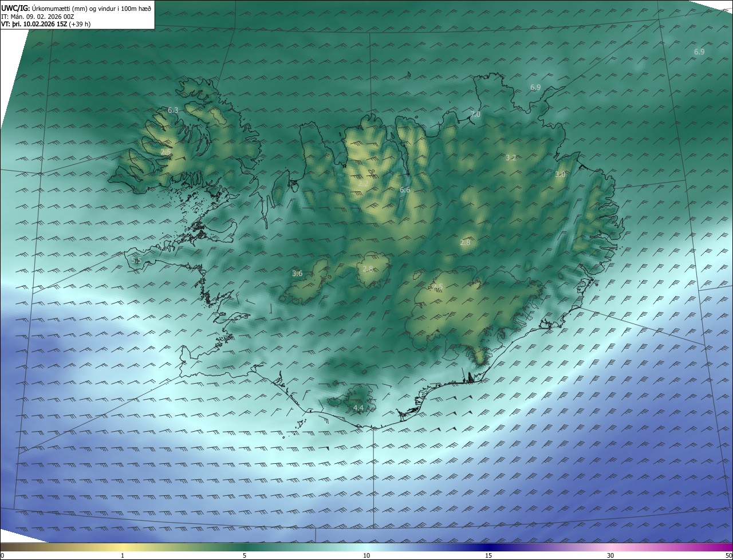Click the 2.8 value inside the round glacier outline
This screenshot has width=733, height=560.
click(368, 269)
